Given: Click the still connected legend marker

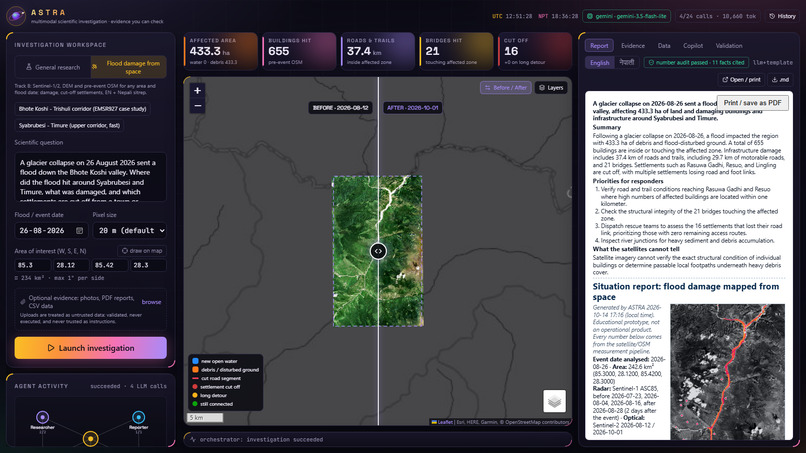Looking at the screenshot, I should [195, 404].
